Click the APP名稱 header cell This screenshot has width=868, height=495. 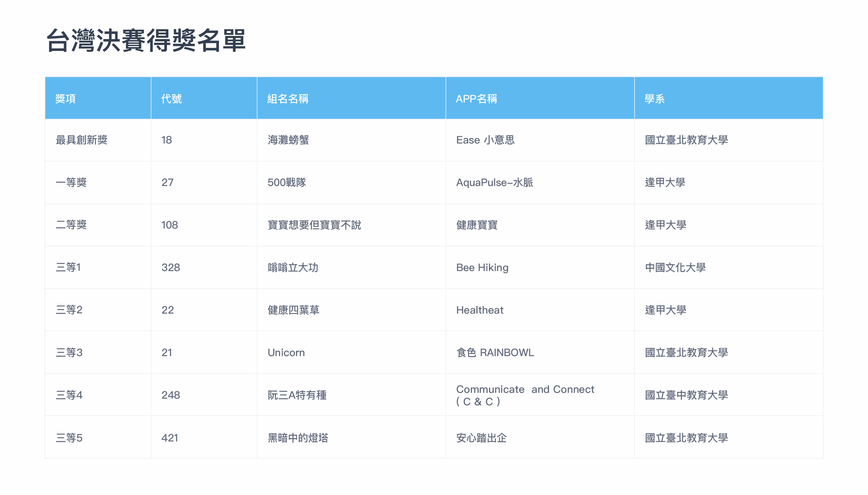click(x=476, y=99)
